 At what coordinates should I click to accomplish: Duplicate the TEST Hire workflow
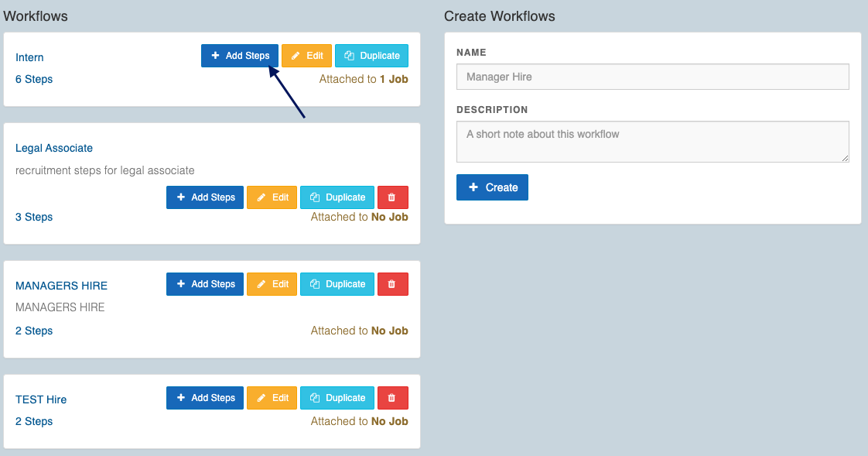[x=337, y=398]
